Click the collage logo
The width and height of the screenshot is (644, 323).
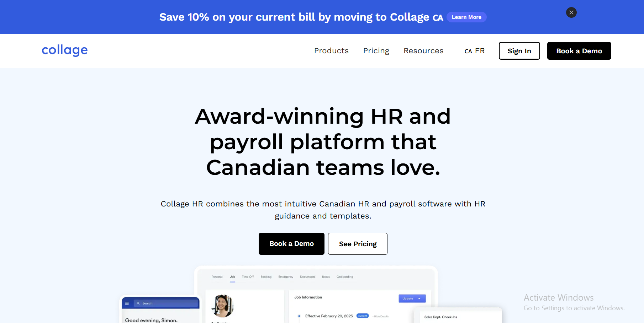click(65, 50)
